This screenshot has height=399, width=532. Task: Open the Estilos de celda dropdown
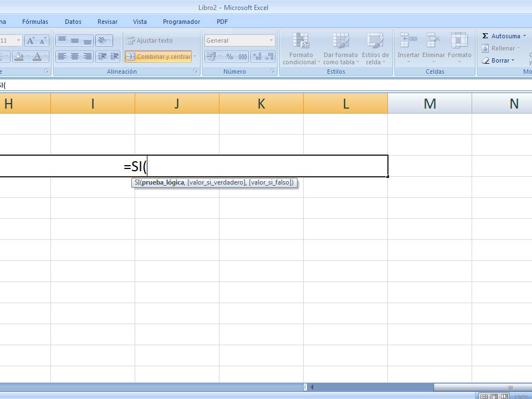376,50
